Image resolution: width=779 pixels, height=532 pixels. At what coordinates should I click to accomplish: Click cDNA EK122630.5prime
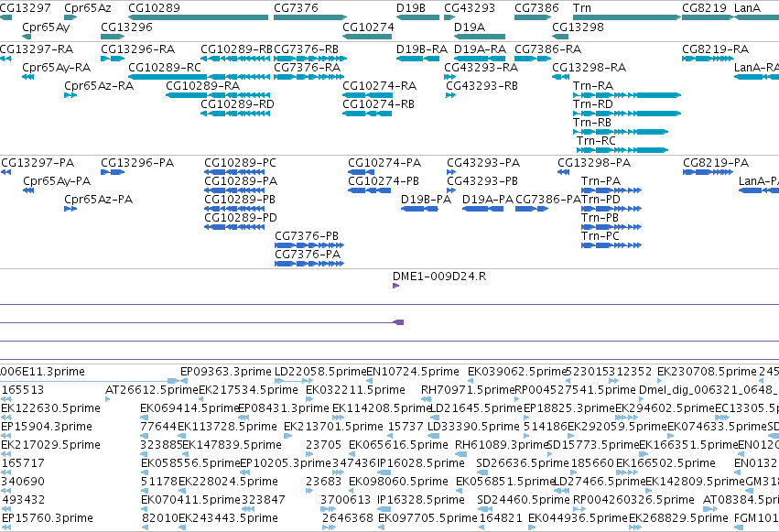5,418
